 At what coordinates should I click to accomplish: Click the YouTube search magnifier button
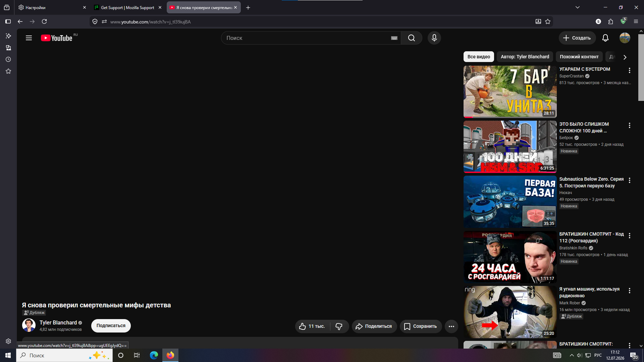click(x=412, y=38)
